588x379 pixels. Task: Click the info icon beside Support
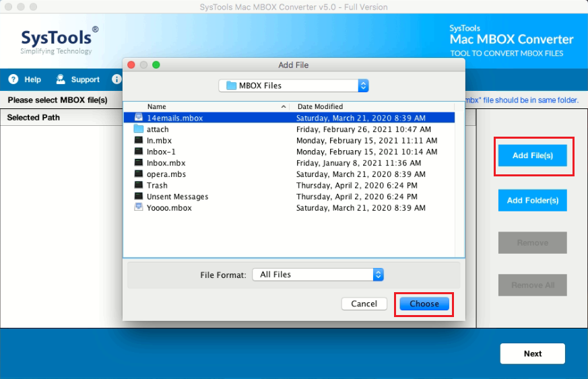[x=117, y=79]
